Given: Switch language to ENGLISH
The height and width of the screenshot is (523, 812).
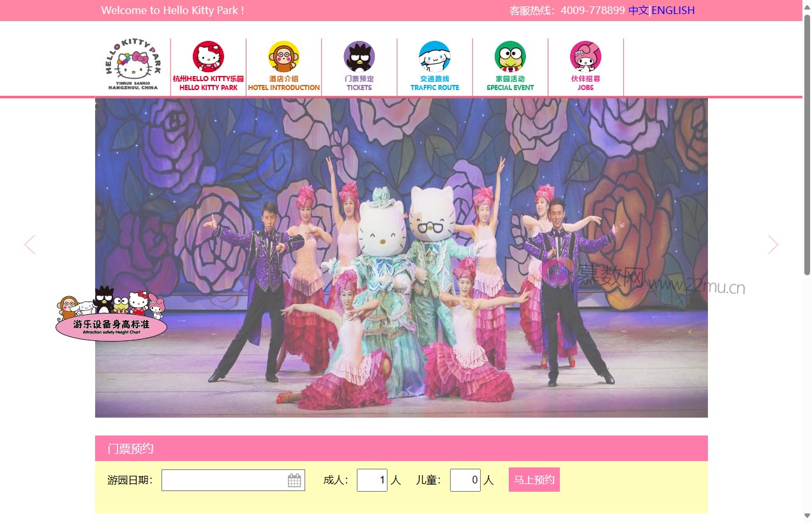Looking at the screenshot, I should pos(672,10).
